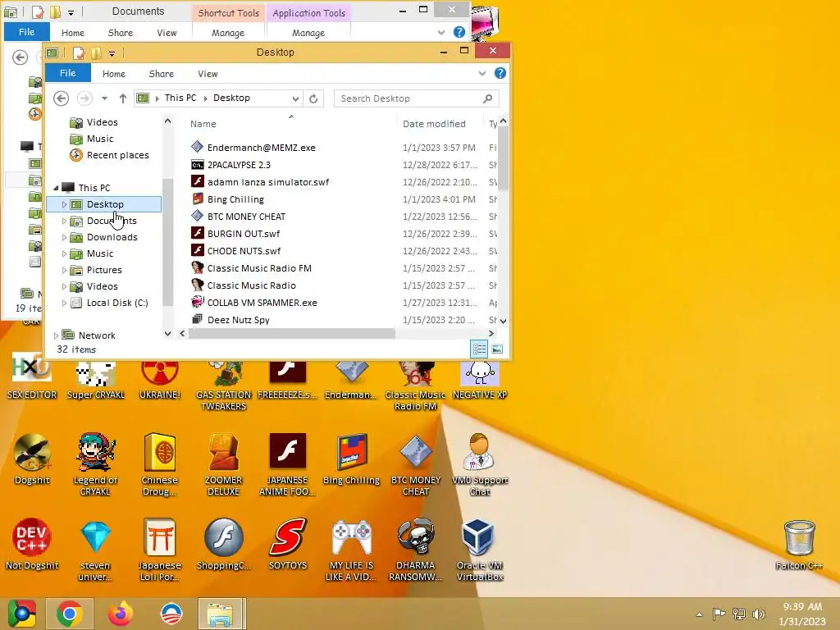Expand the Documents tree node
840x630 pixels.
pyautogui.click(x=64, y=221)
